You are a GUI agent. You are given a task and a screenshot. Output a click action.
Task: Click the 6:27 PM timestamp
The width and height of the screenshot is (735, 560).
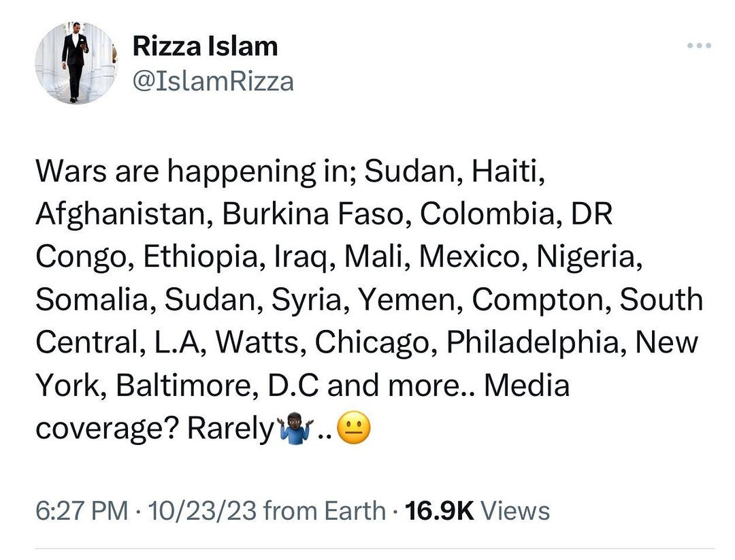click(81, 510)
